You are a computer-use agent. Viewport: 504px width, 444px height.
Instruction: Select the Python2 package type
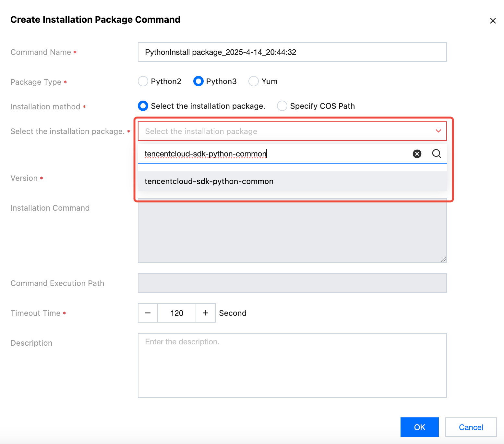[143, 81]
